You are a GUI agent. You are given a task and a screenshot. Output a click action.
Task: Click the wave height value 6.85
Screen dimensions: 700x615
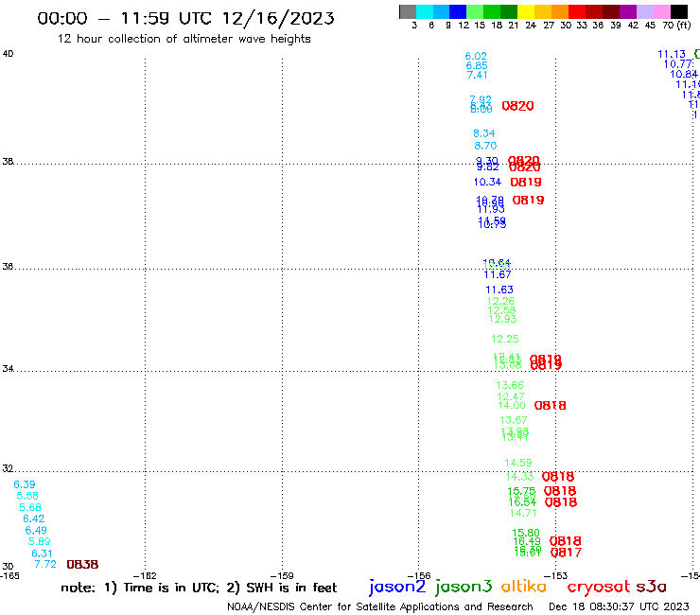click(x=477, y=65)
